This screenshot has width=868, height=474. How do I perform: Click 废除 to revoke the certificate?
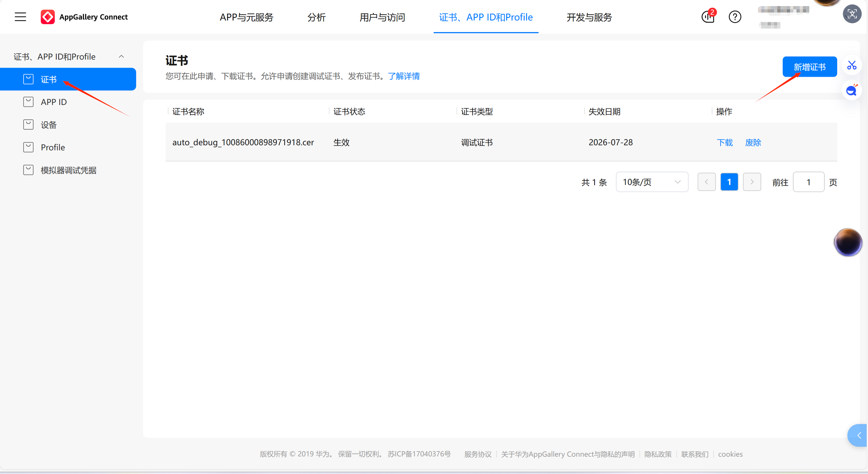click(753, 142)
